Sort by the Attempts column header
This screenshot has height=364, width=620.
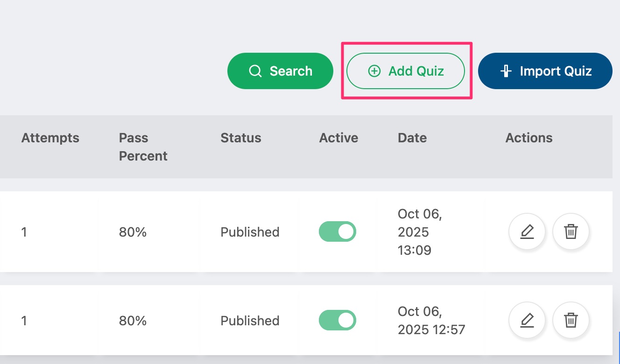click(50, 138)
